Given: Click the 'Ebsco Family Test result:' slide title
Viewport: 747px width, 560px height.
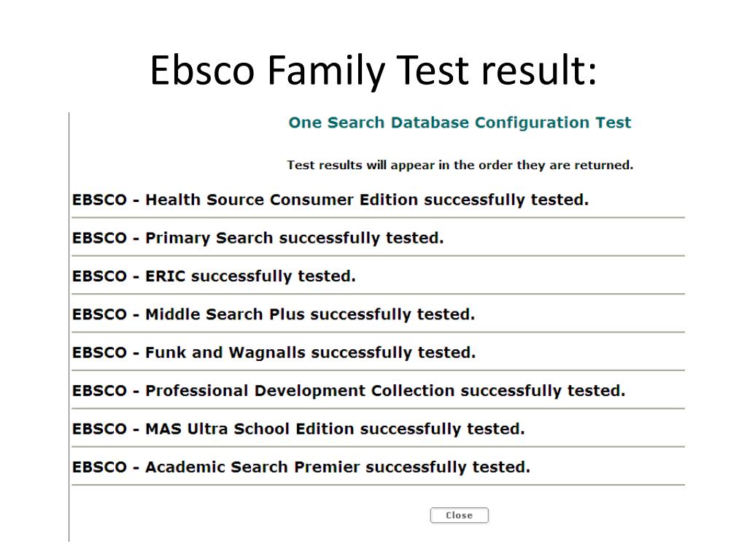Looking at the screenshot, I should pos(373,70).
